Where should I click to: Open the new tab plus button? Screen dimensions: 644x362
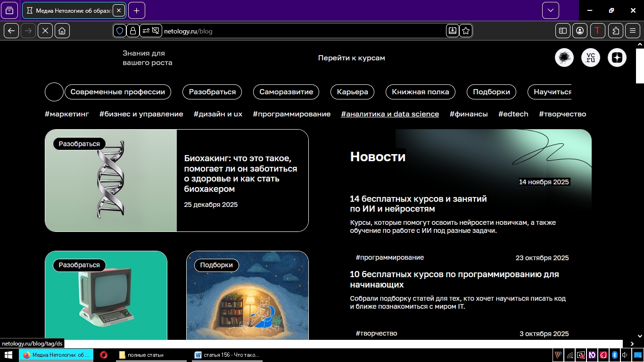[137, 10]
